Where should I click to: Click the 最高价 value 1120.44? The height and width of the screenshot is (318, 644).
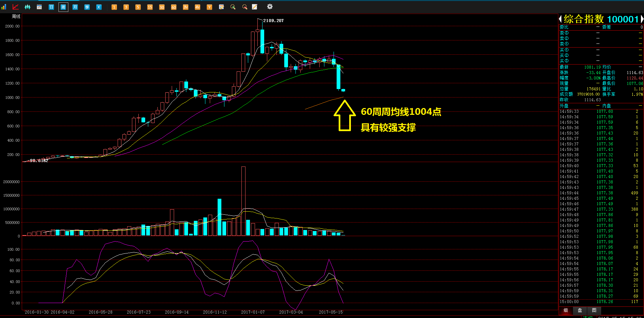(x=635, y=78)
